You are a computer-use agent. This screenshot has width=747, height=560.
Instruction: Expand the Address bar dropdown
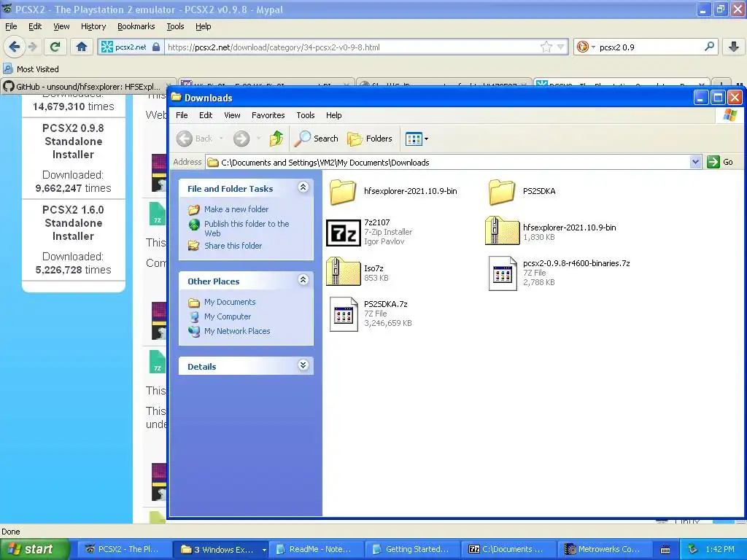pos(695,163)
